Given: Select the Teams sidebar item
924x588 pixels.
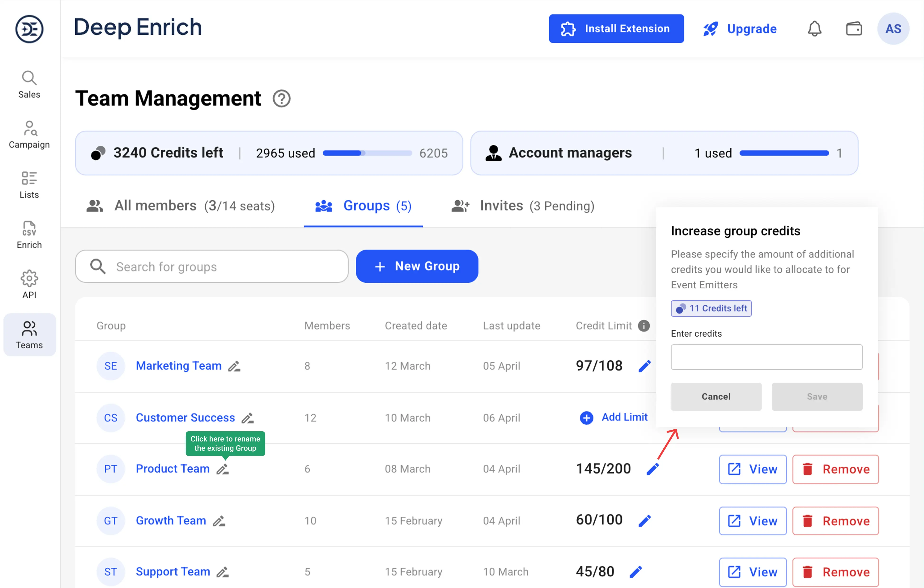Looking at the screenshot, I should click(30, 335).
